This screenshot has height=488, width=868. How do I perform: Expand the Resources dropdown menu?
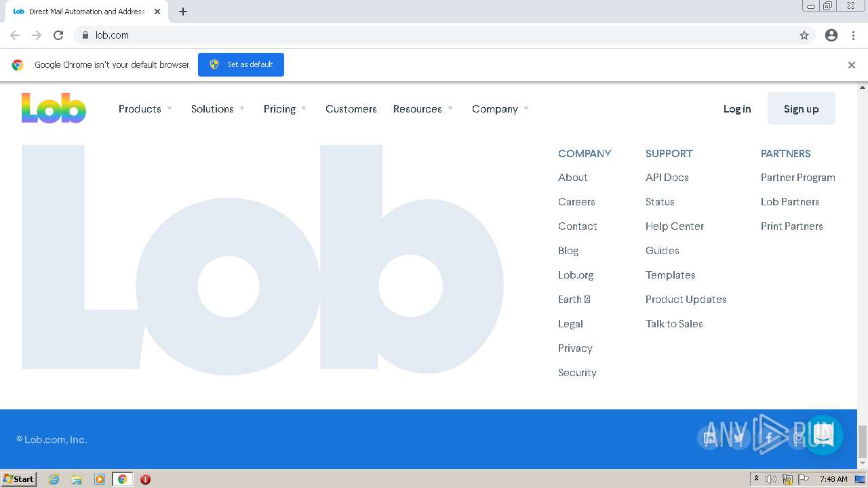click(423, 108)
